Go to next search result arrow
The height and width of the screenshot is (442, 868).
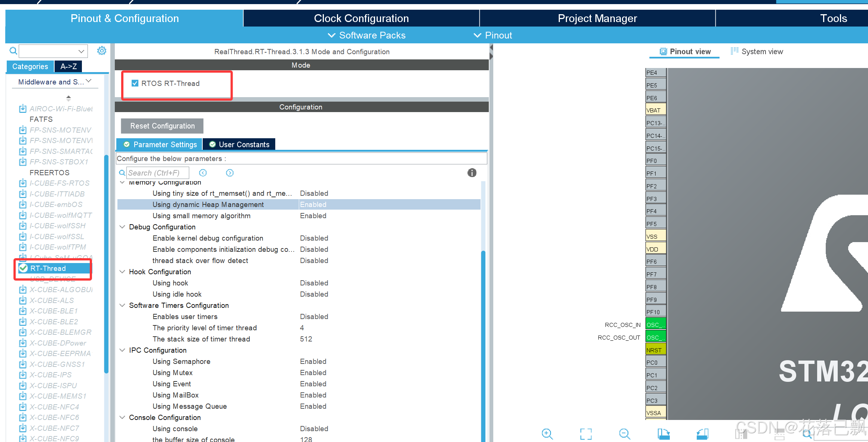[x=230, y=173]
